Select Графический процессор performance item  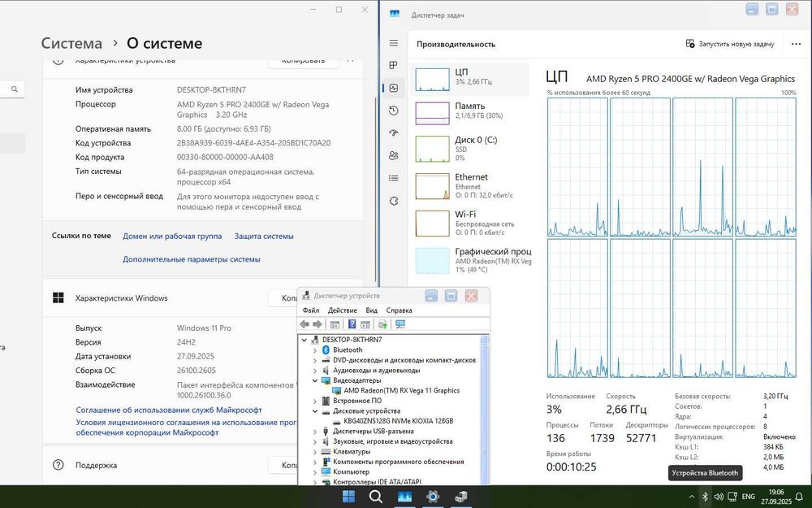pyautogui.click(x=470, y=260)
